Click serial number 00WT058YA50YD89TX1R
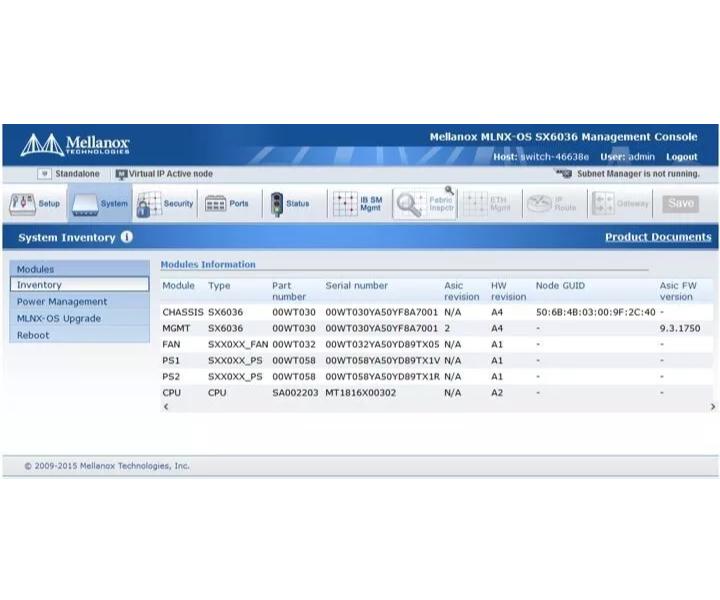 coord(382,376)
